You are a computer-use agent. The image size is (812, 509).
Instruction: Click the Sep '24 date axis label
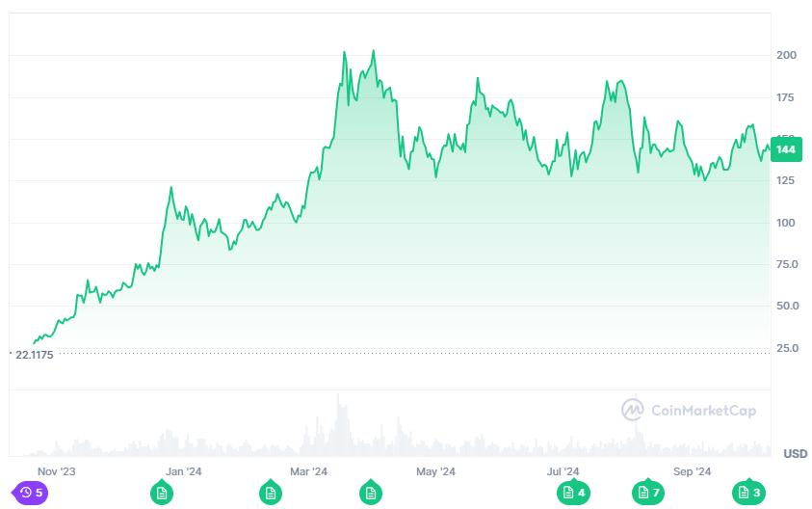tap(692, 471)
